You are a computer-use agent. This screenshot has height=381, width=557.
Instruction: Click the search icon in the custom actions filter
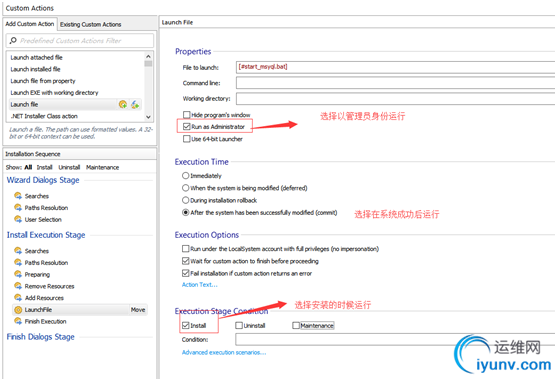click(x=13, y=40)
